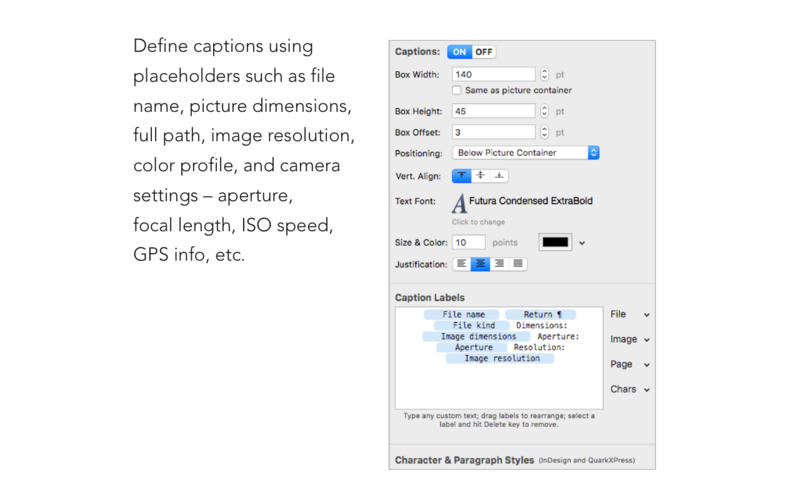Open the Positioning dropdown
Viewport: 800px width, 500px height.
click(x=526, y=153)
